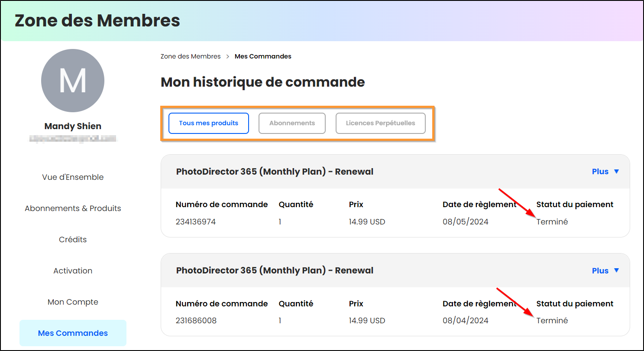The height and width of the screenshot is (351, 644).
Task: Open Mon Compte settings
Action: coord(73,302)
